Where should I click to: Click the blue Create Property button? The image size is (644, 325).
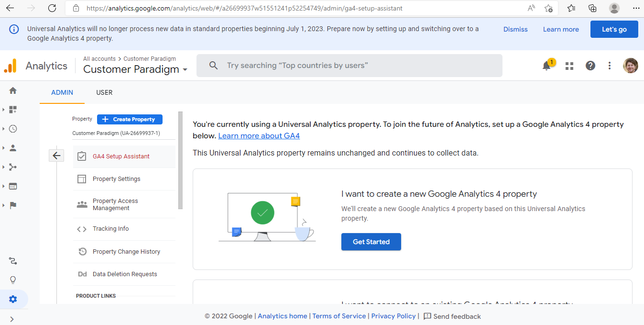(130, 119)
